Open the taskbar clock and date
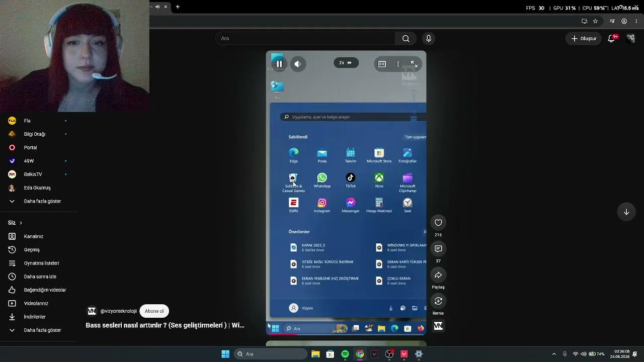 [x=620, y=354]
